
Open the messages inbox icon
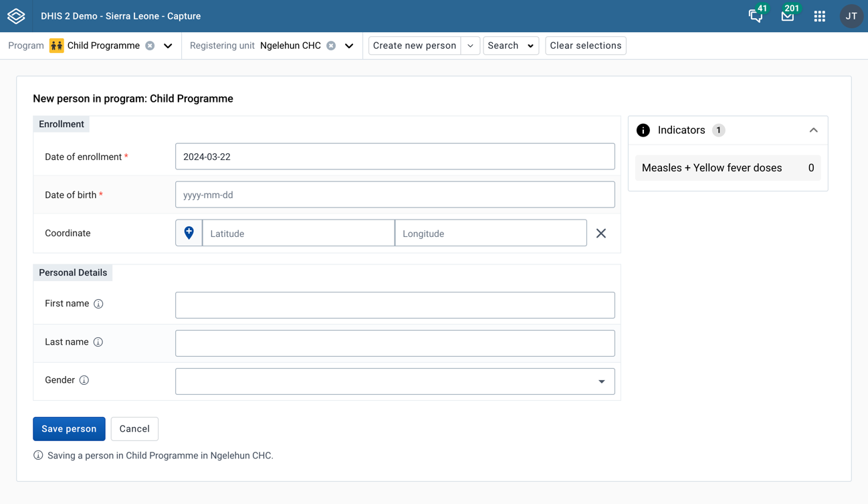pos(787,17)
